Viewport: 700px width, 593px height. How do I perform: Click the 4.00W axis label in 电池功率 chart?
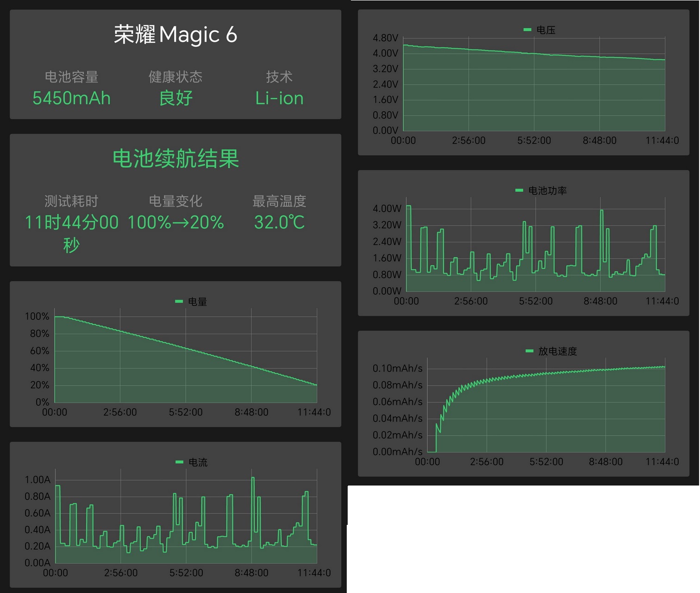(x=387, y=208)
